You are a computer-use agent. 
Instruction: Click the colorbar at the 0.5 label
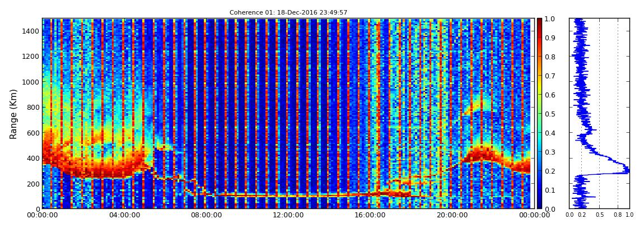click(550, 114)
